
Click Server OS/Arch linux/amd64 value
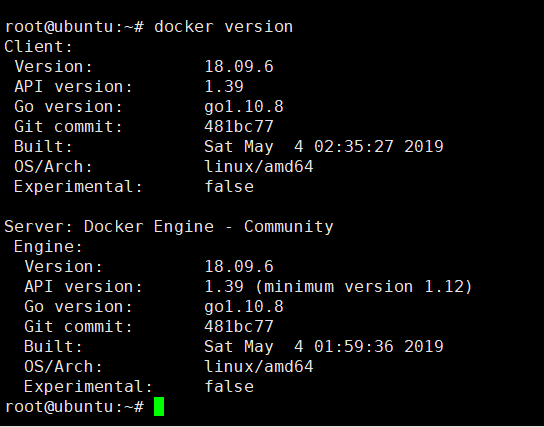[x=259, y=367]
